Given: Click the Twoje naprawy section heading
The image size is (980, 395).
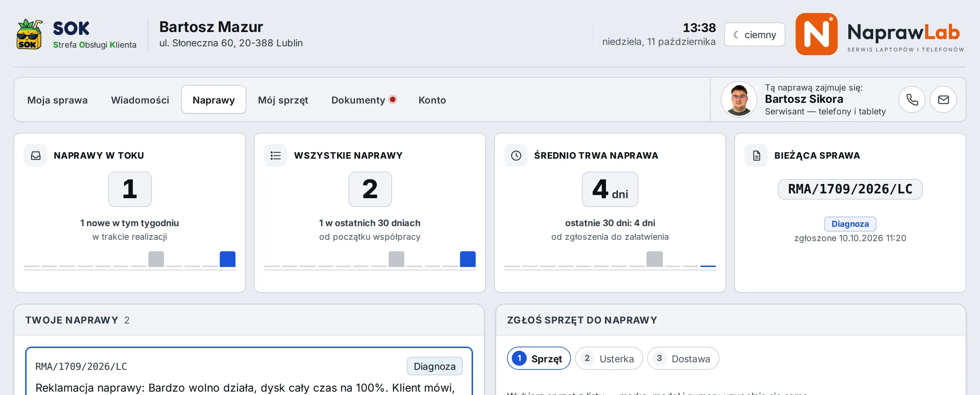Looking at the screenshot, I should (x=72, y=320).
